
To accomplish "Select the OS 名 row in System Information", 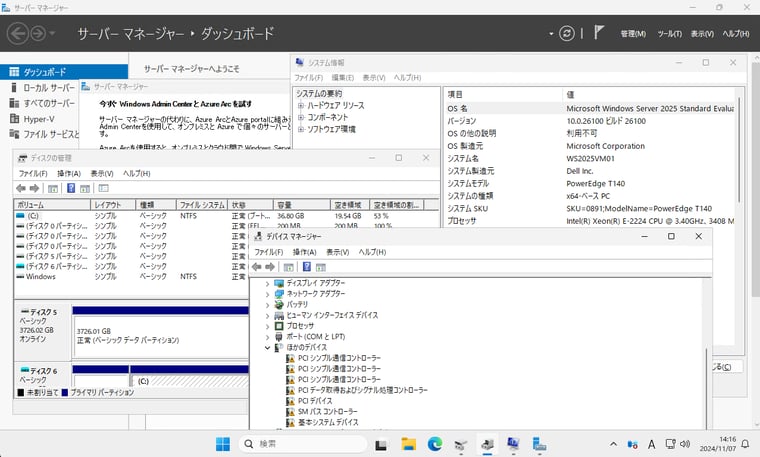I will (590, 109).
